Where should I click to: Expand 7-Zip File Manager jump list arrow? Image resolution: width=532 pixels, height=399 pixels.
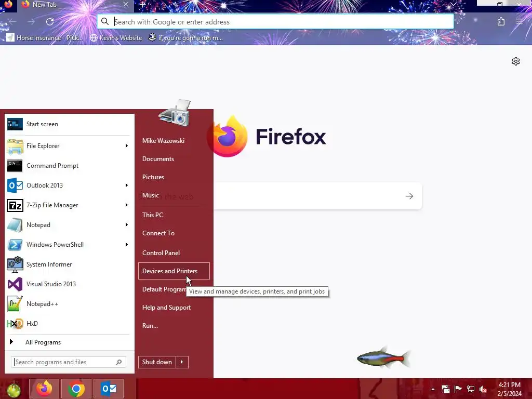click(127, 205)
